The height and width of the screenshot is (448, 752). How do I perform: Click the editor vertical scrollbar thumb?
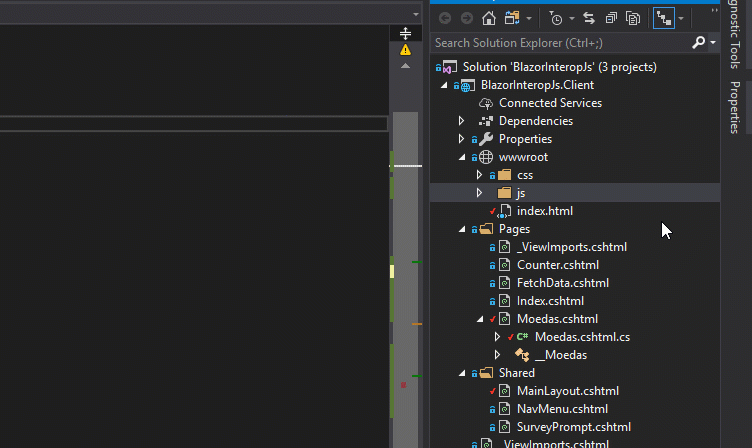405,280
